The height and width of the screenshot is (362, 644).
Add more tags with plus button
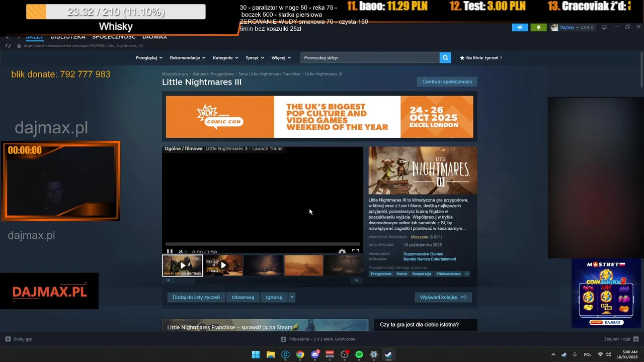click(x=467, y=274)
